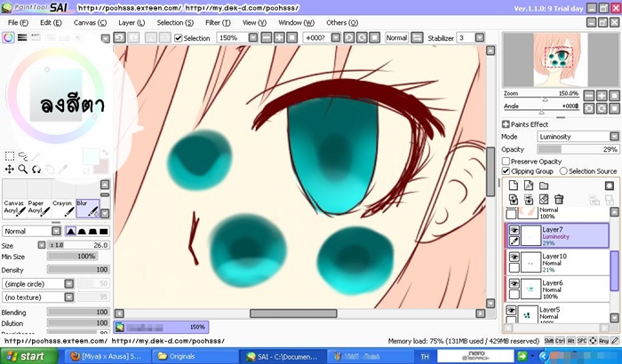Flip the canvas view horizontally

[x=417, y=37]
